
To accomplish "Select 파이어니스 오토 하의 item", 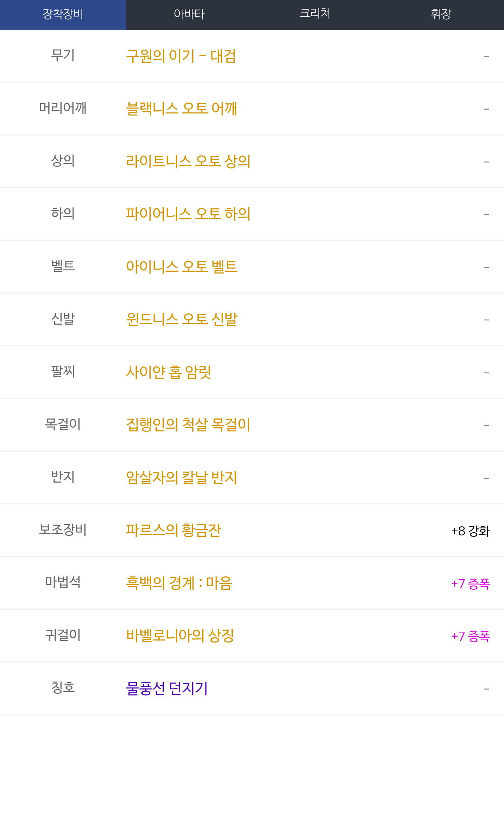I will click(188, 214).
